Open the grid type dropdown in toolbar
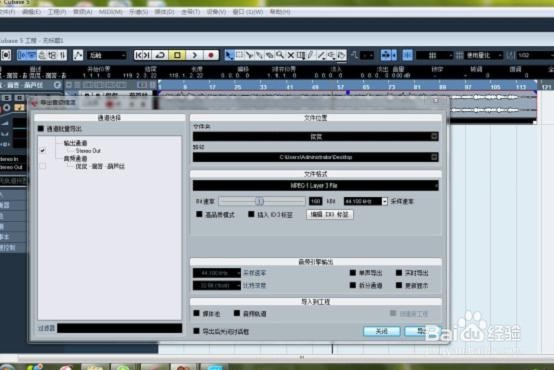The height and width of the screenshot is (370, 554). point(434,55)
